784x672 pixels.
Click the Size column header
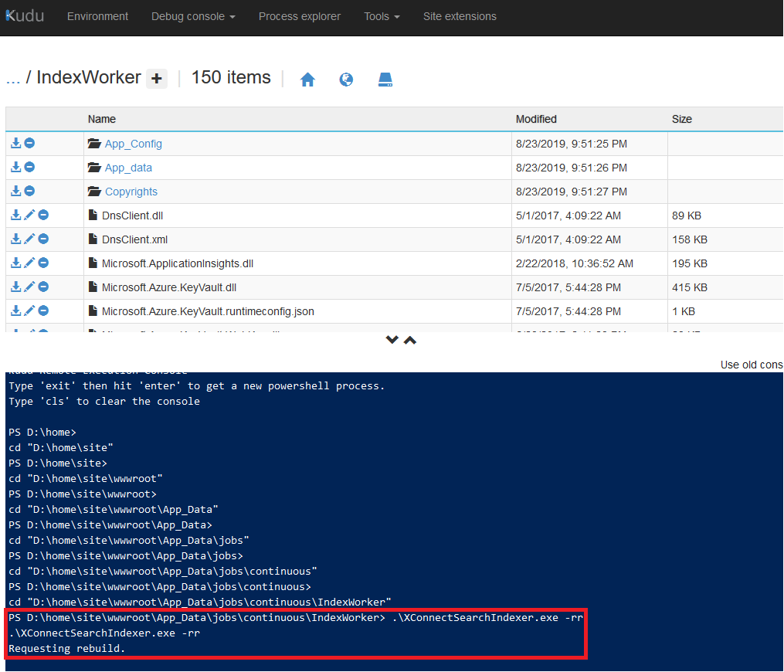pyautogui.click(x=681, y=119)
